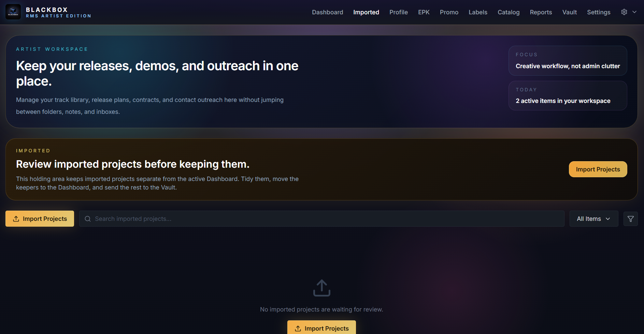Screen dimensions: 644x334
Task: Go to the Dashboard navigation item
Action: click(327, 12)
